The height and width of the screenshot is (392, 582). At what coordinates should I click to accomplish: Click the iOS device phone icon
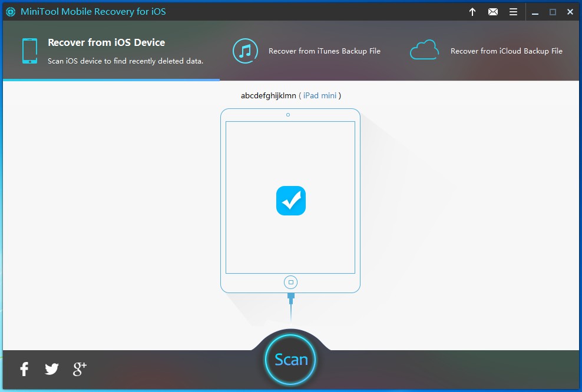point(29,51)
